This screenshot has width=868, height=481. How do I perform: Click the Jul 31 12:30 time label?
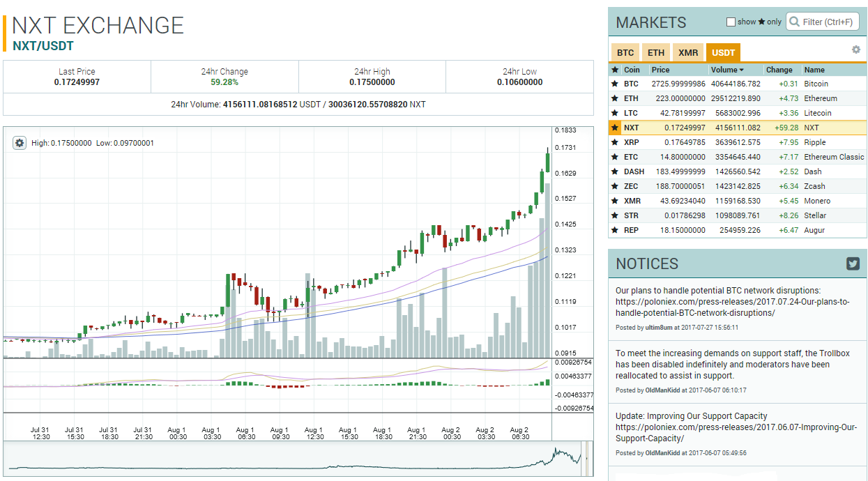pyautogui.click(x=40, y=434)
